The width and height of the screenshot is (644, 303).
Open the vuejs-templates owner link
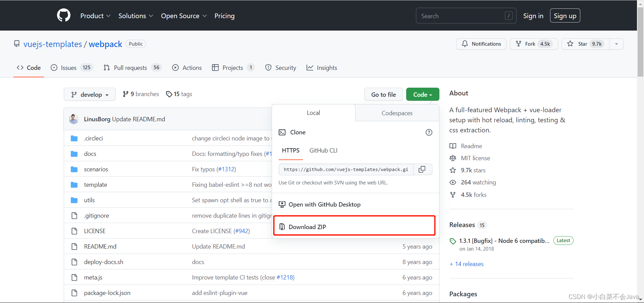click(x=53, y=44)
